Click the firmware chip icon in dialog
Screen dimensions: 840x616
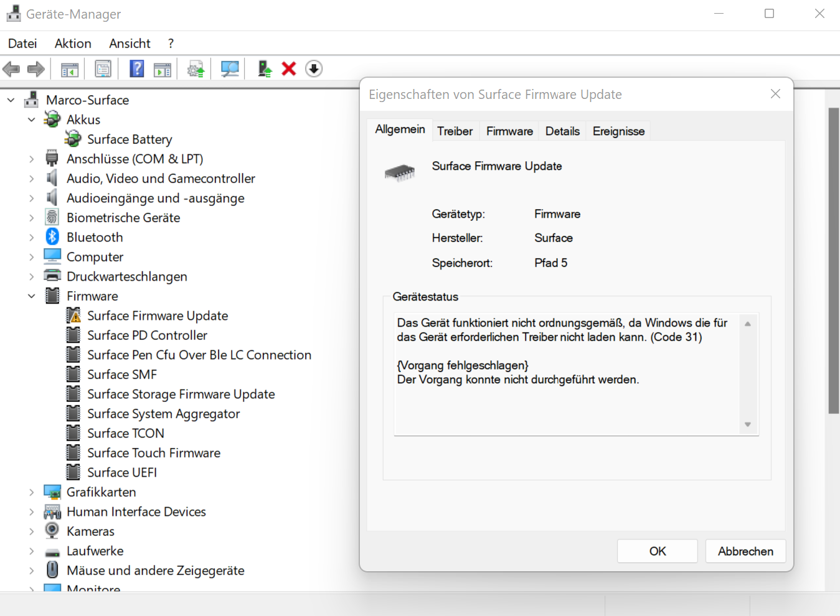pyautogui.click(x=400, y=172)
